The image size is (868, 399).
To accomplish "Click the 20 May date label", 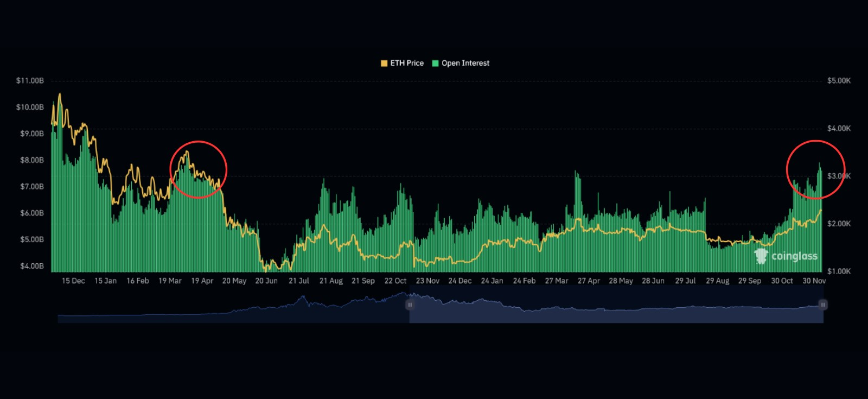I will [234, 281].
